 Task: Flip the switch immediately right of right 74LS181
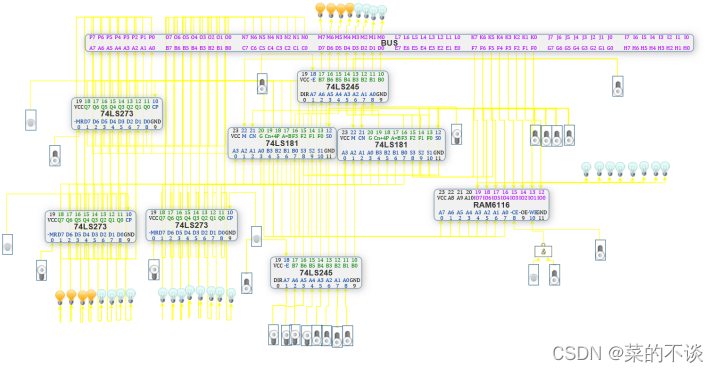[456, 134]
